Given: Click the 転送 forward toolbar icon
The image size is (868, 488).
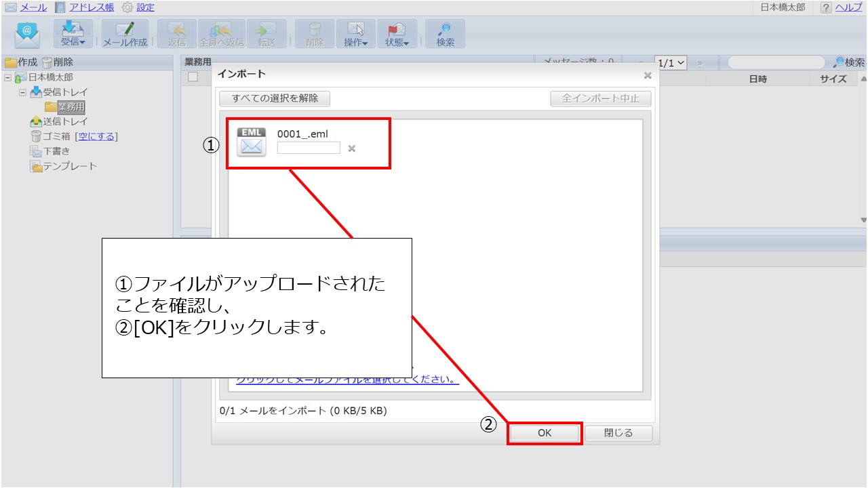Looking at the screenshot, I should (267, 34).
